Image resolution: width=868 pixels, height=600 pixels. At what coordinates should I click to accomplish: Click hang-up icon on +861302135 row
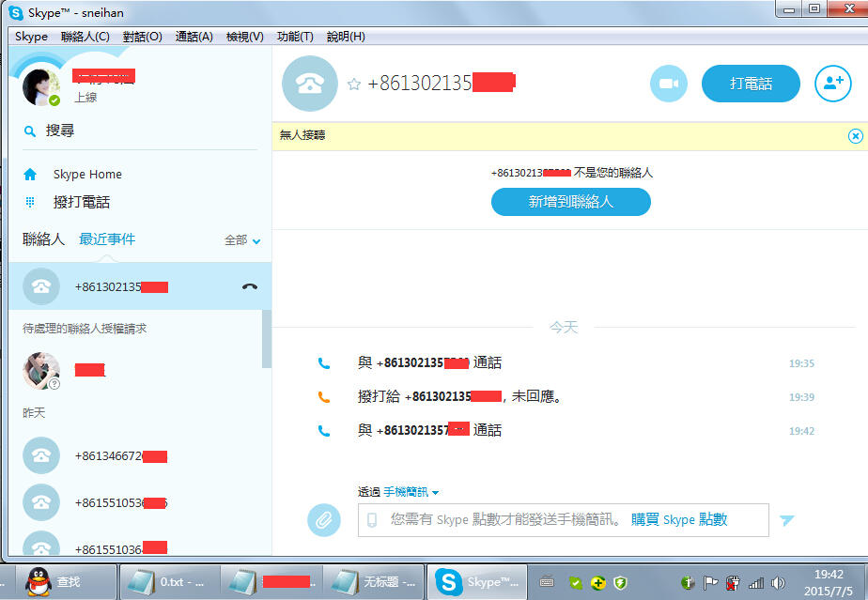pos(250,286)
